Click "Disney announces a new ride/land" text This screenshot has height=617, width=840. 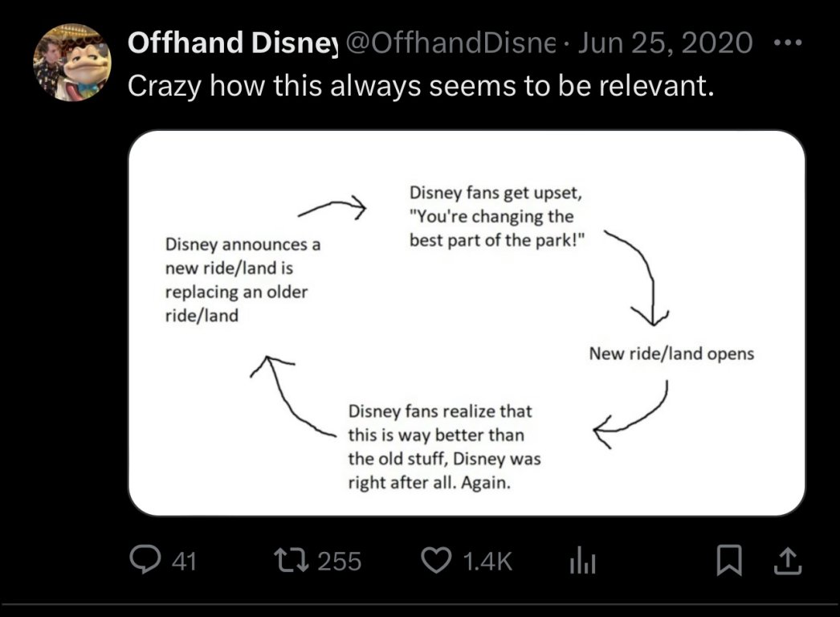[242, 280]
